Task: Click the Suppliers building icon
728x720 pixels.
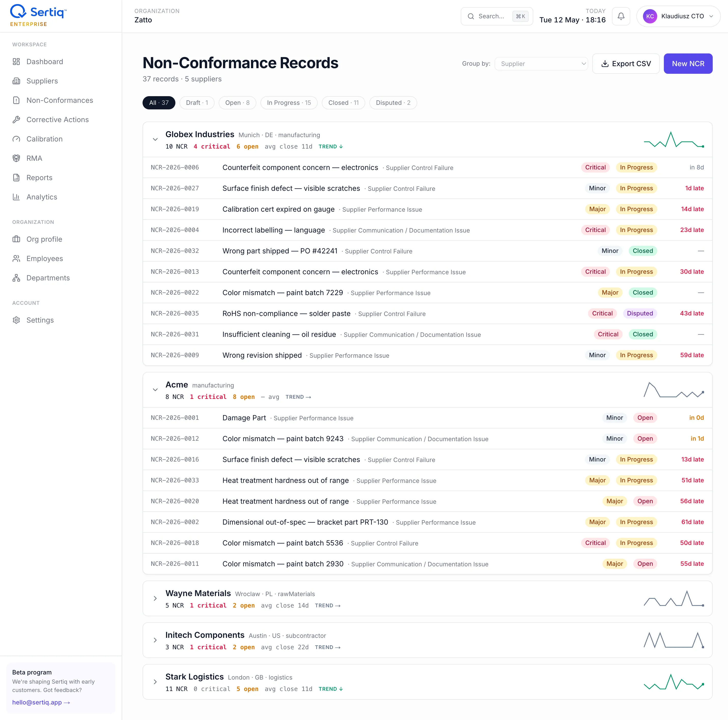Action: (16, 81)
